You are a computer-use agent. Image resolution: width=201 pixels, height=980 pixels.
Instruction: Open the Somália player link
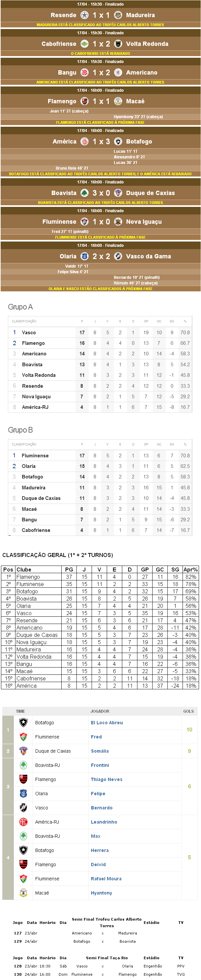[x=100, y=751]
